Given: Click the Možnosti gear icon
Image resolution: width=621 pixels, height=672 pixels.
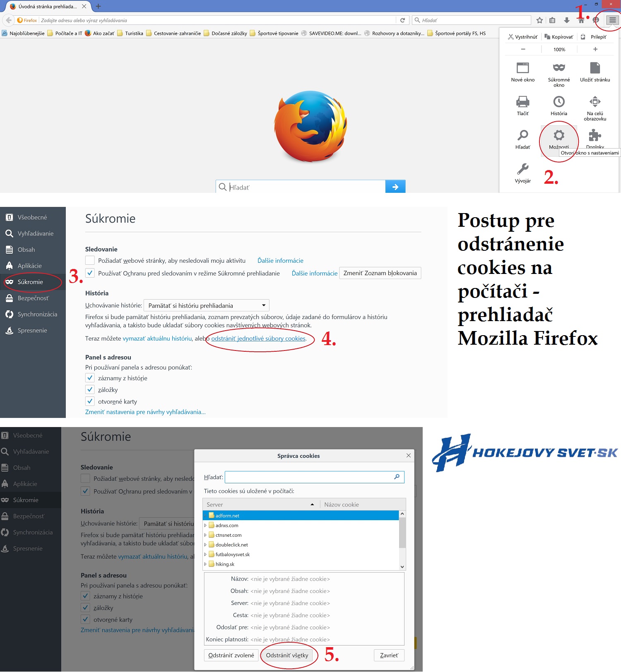Looking at the screenshot, I should tap(559, 135).
